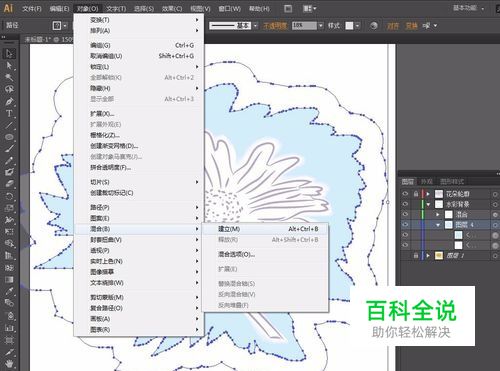Click the globe icon in control bar
Image resolution: width=500 pixels, height=371 pixels.
pyautogui.click(x=374, y=26)
